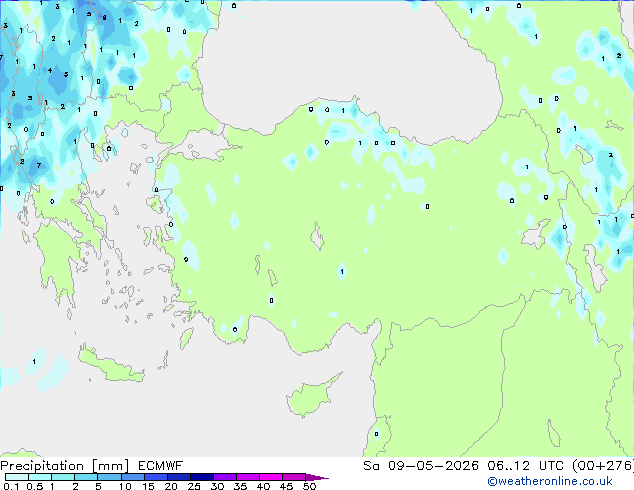634x490 pixels.
Task: Click the legend label '10'
Action: (x=125, y=486)
